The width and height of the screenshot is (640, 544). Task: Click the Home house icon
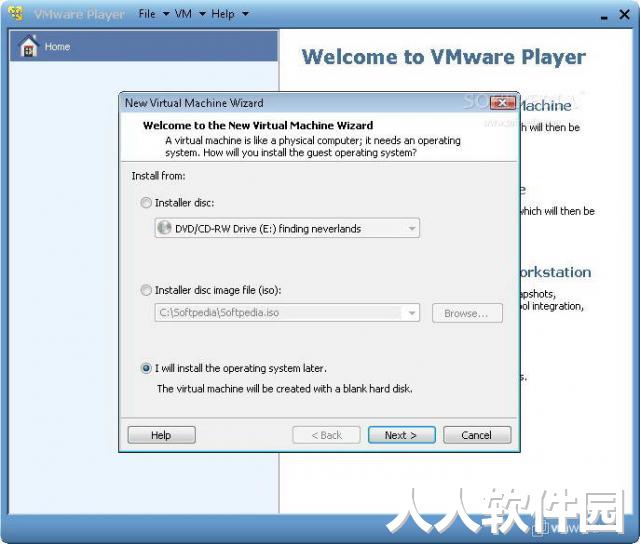[x=29, y=46]
